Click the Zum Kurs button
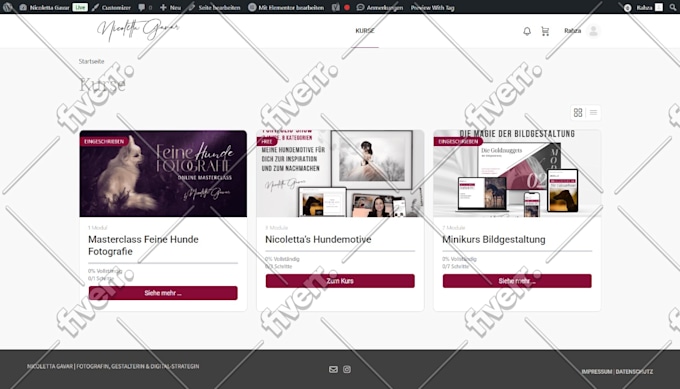The image size is (680, 389). (x=340, y=281)
